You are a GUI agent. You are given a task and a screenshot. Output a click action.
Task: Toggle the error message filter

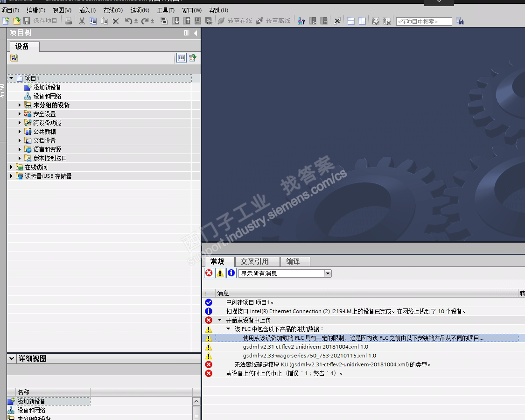click(209, 273)
